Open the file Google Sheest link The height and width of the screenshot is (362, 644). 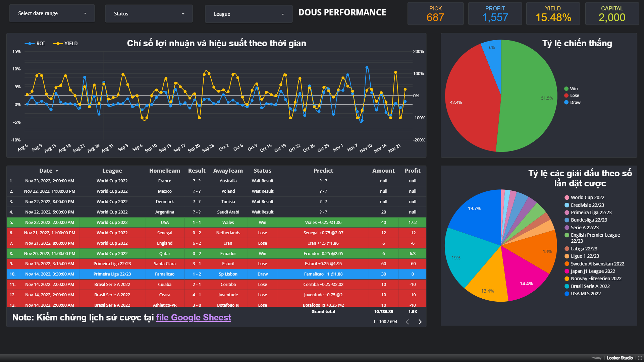coord(194,317)
